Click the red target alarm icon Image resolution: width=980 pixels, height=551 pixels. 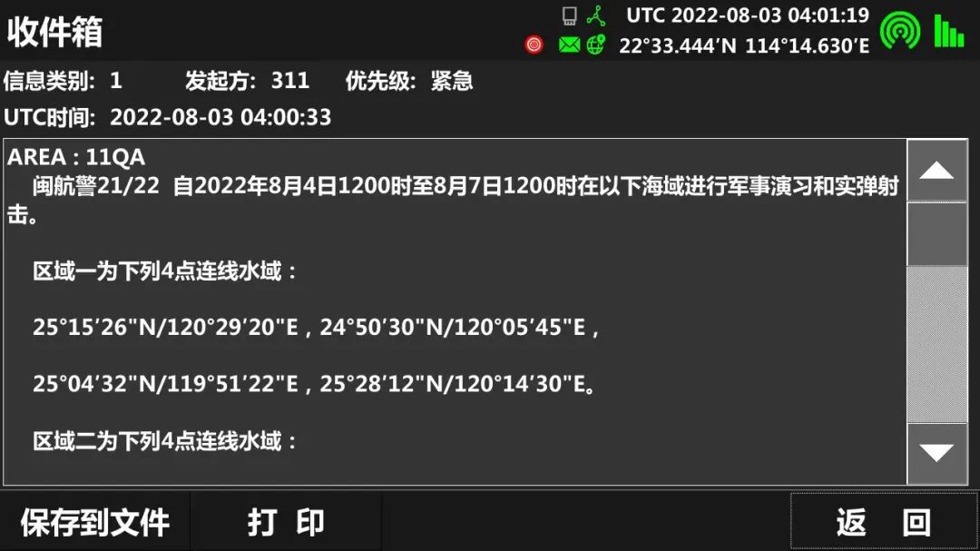click(x=534, y=44)
